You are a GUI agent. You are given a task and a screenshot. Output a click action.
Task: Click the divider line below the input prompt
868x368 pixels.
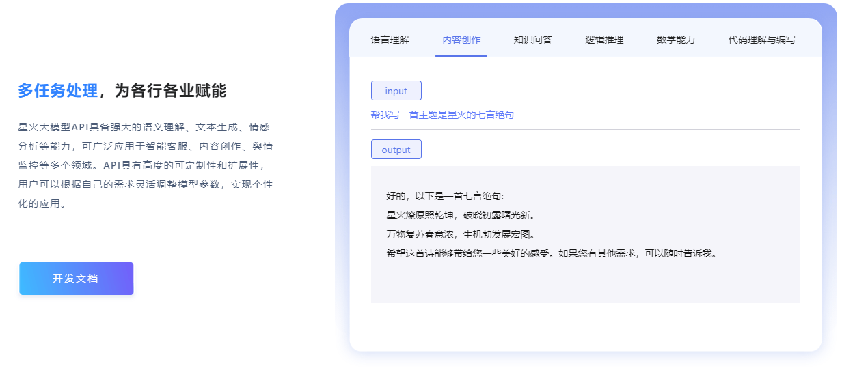pos(585,129)
